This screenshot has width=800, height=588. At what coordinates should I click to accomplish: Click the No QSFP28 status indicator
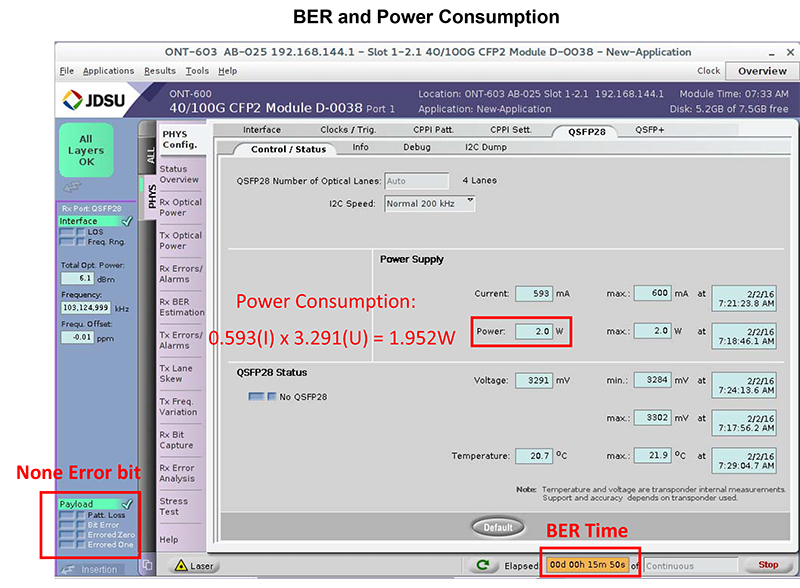point(260,397)
